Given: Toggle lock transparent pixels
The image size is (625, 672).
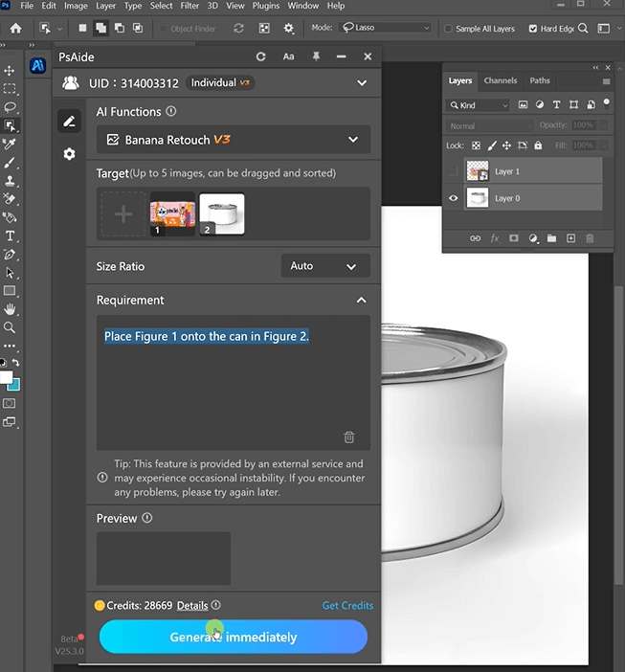Looking at the screenshot, I should click(476, 146).
